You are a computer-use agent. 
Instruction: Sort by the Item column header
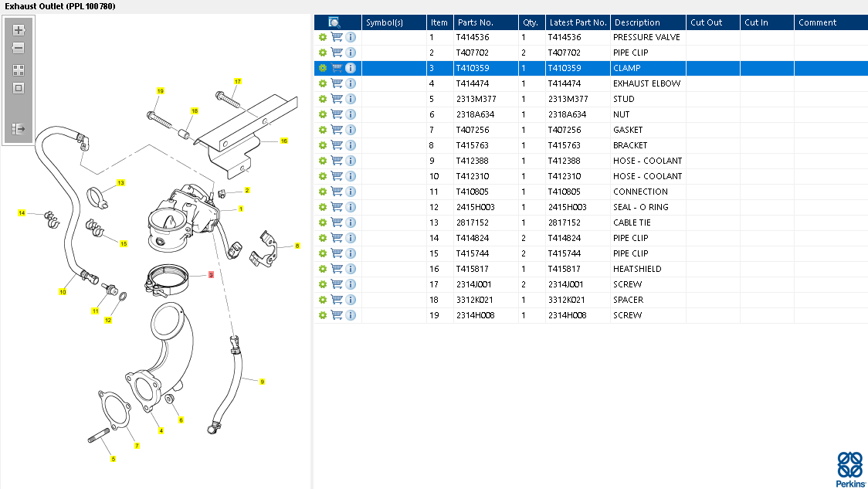pyautogui.click(x=440, y=22)
